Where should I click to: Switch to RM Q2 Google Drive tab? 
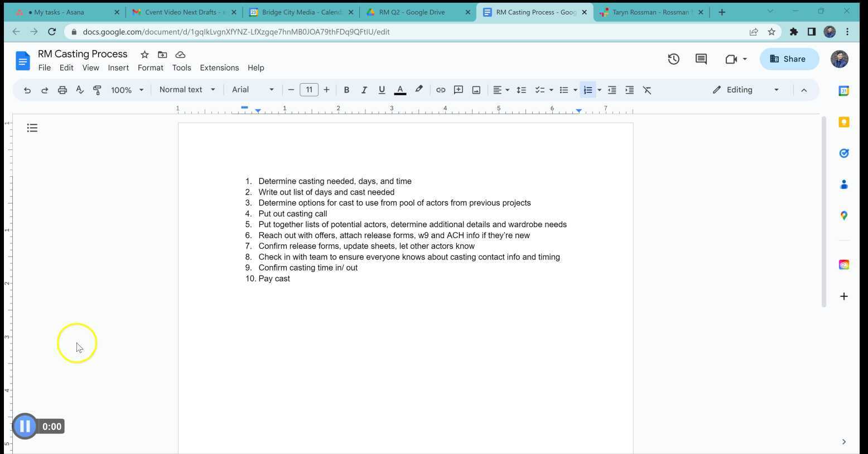pyautogui.click(x=412, y=12)
